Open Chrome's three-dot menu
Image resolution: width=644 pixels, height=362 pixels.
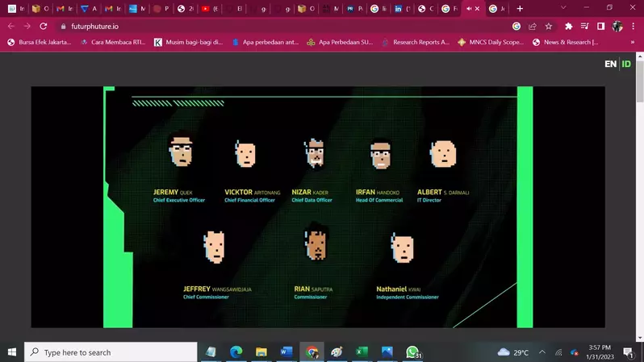coord(633,27)
